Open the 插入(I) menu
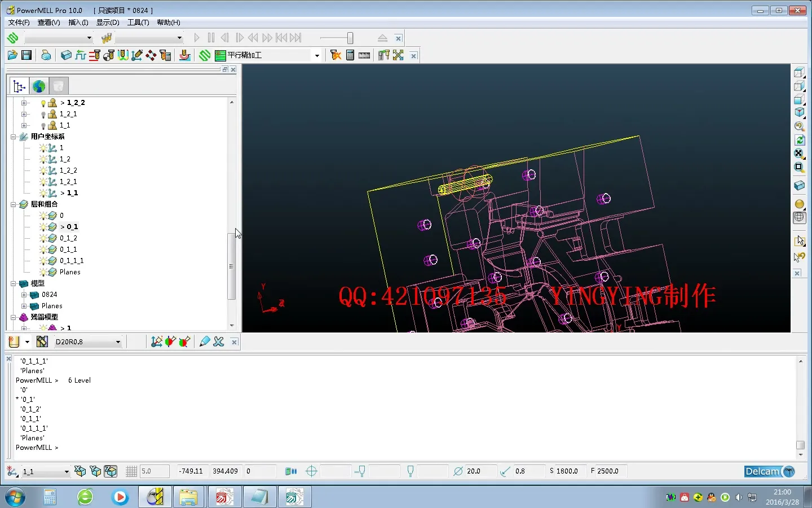 [x=78, y=23]
